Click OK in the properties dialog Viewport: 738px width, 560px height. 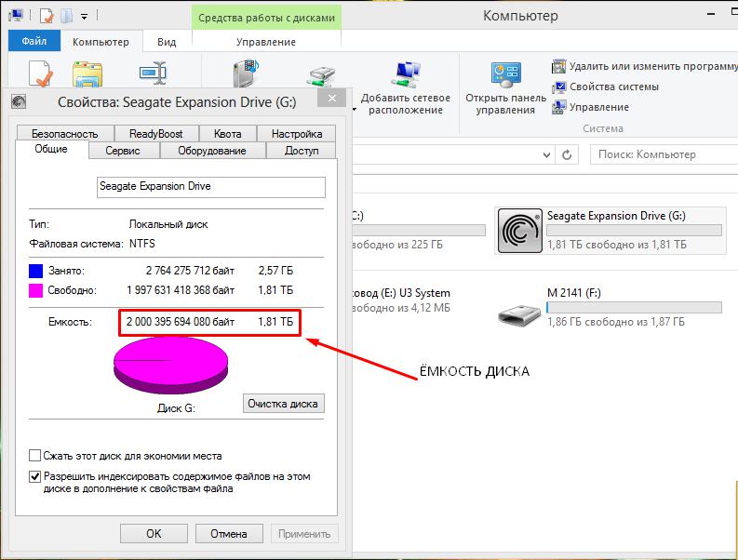(x=154, y=534)
